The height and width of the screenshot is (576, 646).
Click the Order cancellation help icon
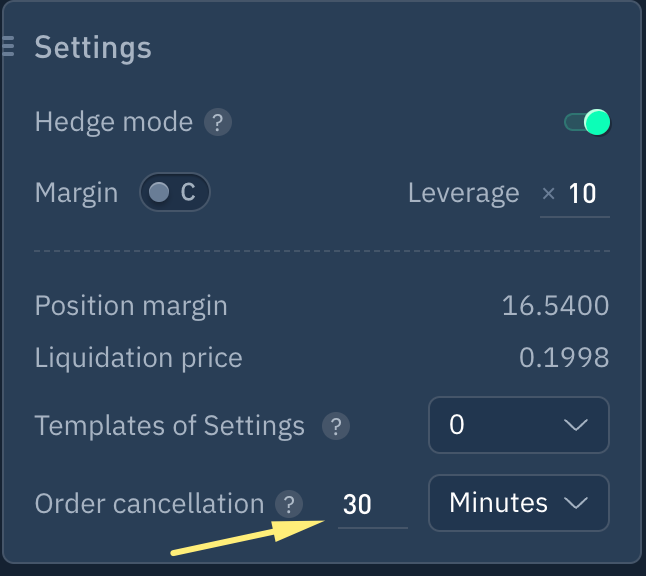coord(289,504)
